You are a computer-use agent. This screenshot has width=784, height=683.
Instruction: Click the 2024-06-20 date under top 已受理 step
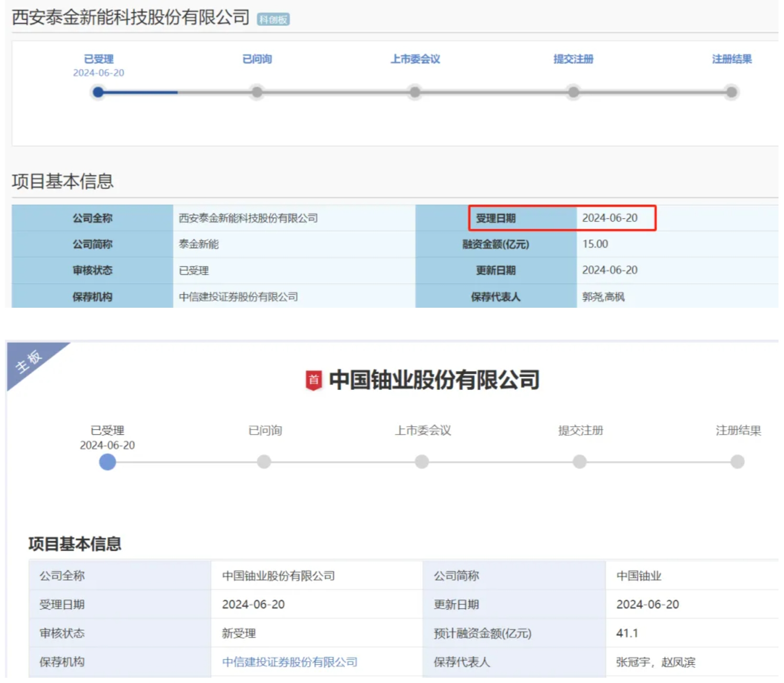pos(99,73)
